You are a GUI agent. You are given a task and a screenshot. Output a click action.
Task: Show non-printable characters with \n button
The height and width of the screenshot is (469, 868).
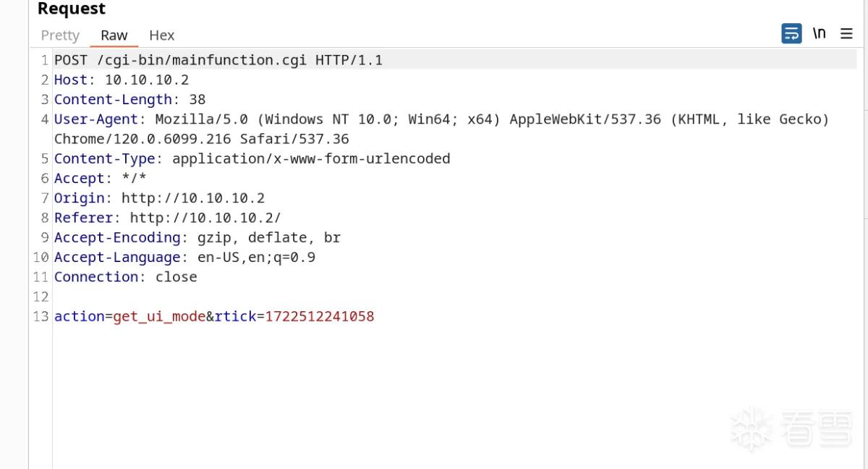pyautogui.click(x=819, y=33)
